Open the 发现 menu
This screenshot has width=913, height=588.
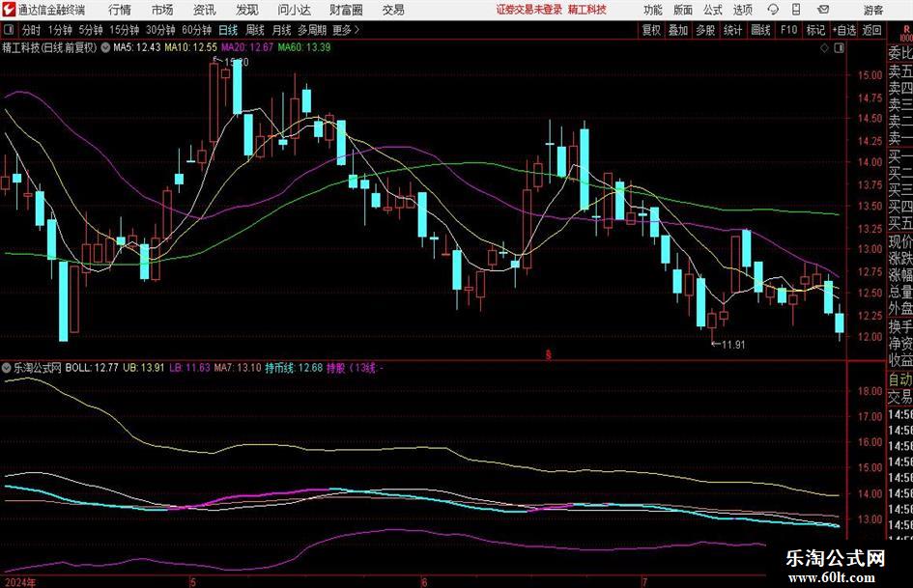click(x=247, y=10)
